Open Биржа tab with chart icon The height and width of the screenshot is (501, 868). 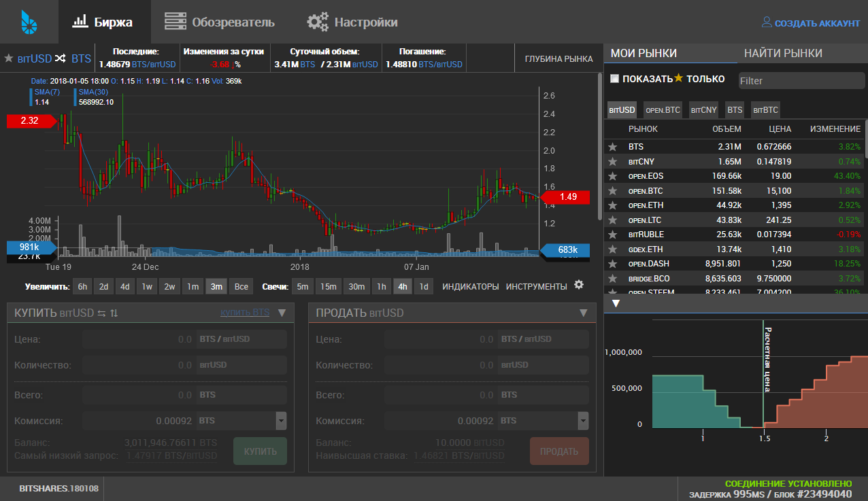pos(103,22)
